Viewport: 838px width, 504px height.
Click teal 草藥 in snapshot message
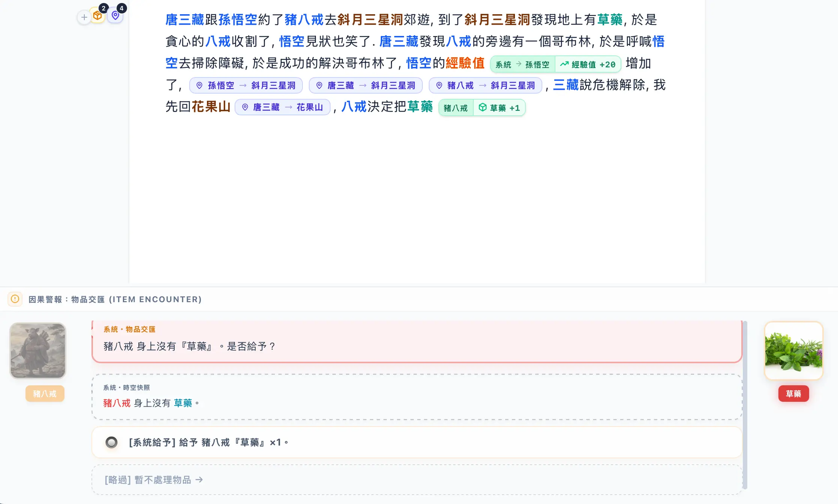click(x=183, y=403)
